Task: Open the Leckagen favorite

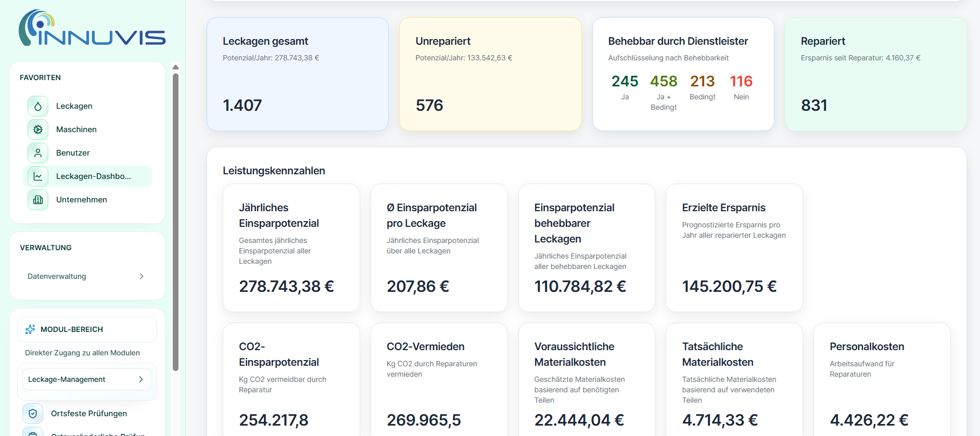Action: tap(87, 106)
